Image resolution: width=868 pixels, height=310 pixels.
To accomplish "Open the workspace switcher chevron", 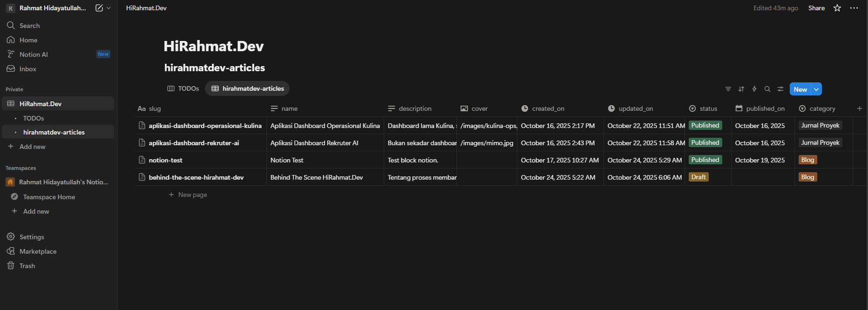I will tap(108, 8).
